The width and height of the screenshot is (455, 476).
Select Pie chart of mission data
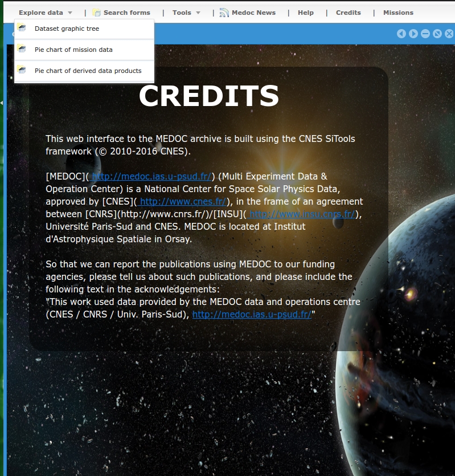point(84,50)
